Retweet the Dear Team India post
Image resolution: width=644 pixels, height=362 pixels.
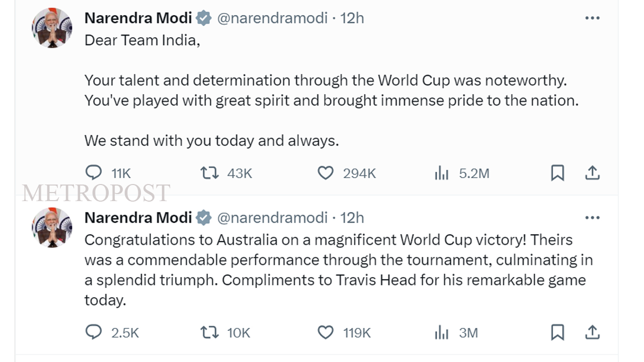[209, 173]
